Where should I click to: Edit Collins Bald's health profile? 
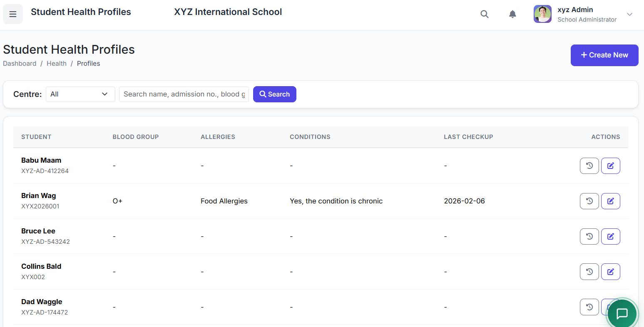pos(611,272)
